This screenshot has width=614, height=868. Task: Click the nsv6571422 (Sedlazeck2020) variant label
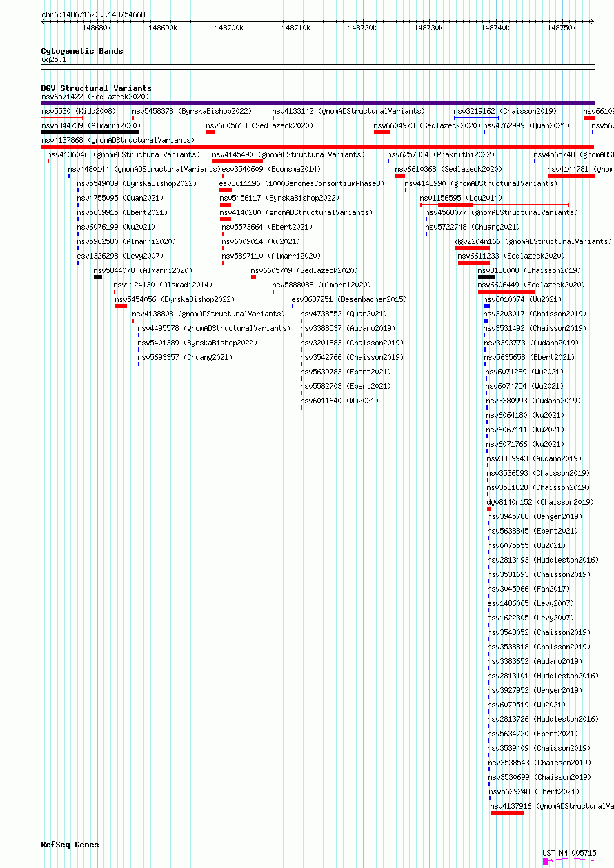point(95,97)
